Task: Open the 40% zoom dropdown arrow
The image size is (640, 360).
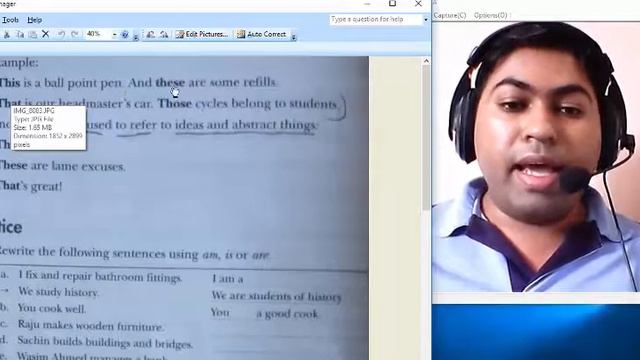Action: pyautogui.click(x=114, y=35)
